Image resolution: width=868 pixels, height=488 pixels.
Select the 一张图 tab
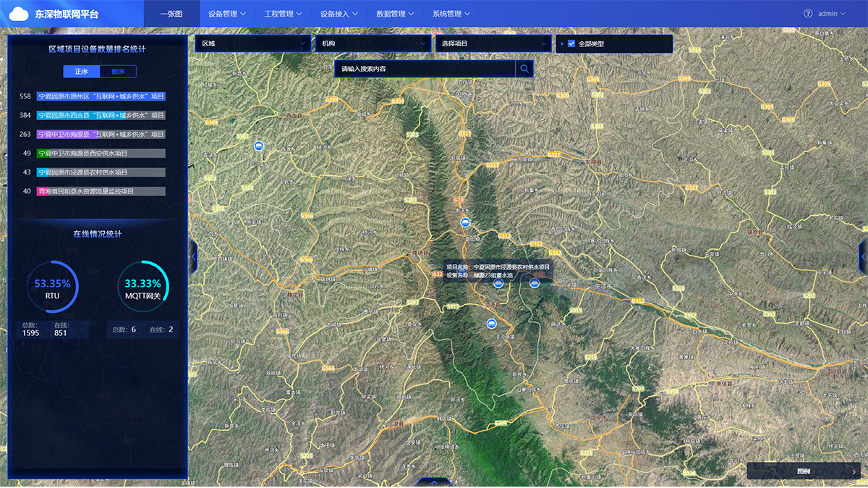pos(171,14)
